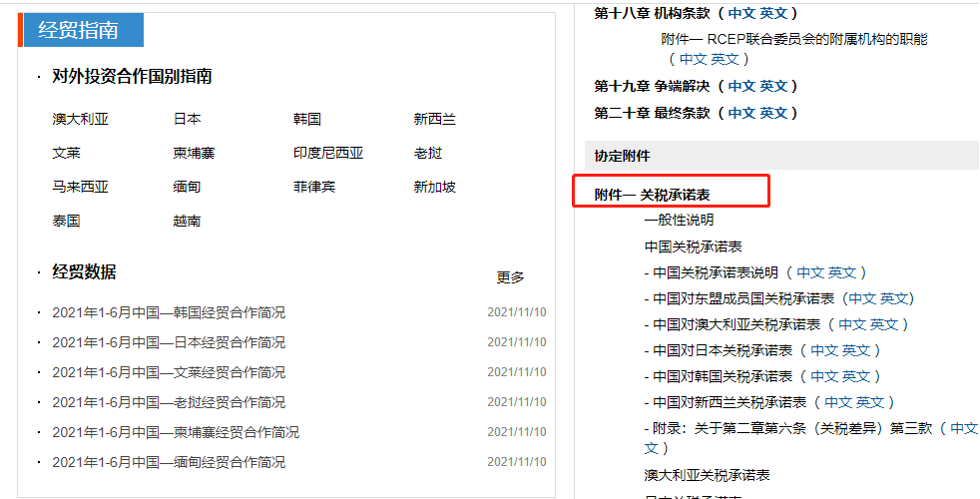Open 中文 version of 第十八章 机构条款
980x499 pixels.
point(741,13)
